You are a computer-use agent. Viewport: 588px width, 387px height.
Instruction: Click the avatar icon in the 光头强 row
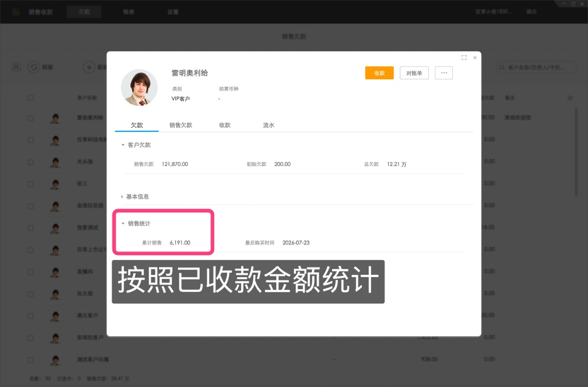(x=55, y=162)
